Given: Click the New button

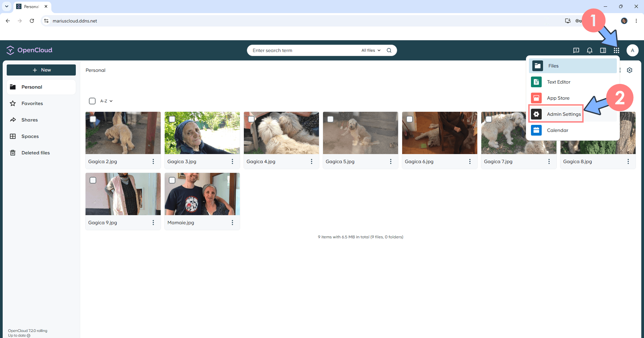Looking at the screenshot, I should (41, 70).
